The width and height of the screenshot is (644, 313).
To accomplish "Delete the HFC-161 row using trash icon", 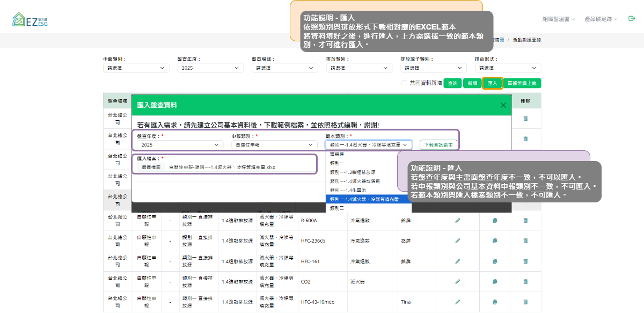I will point(525,261).
